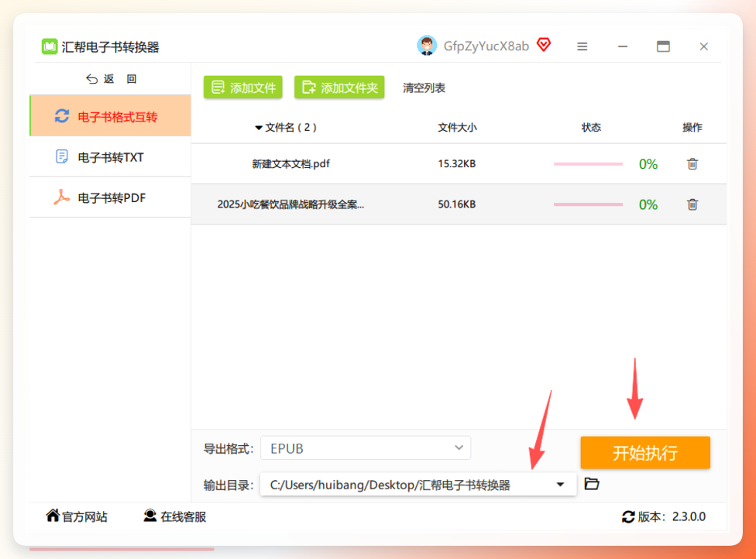Select the 电子书格式互转 tab
This screenshot has height=559, width=756.
click(x=111, y=115)
